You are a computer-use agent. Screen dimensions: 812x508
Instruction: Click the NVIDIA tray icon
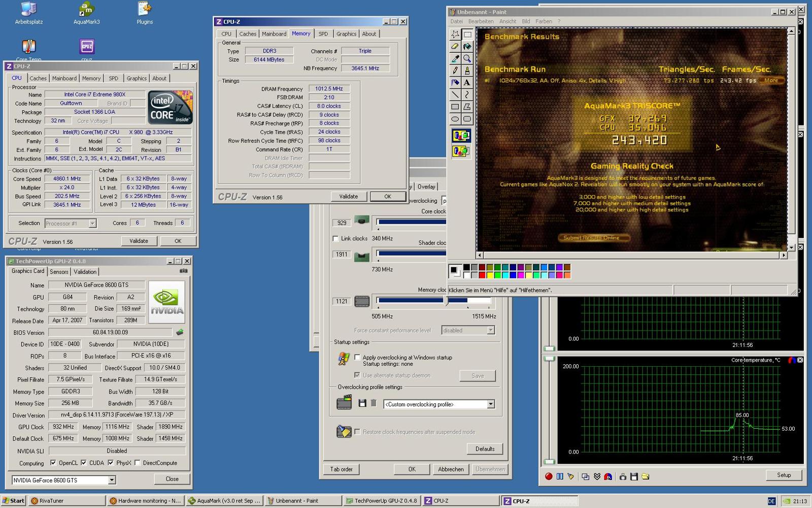(x=786, y=501)
